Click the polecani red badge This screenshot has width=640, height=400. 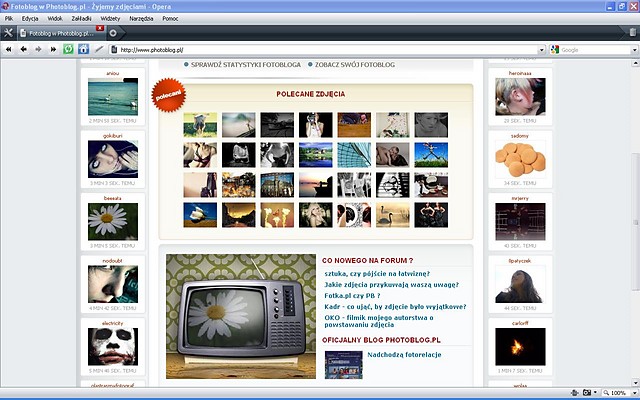(x=169, y=95)
